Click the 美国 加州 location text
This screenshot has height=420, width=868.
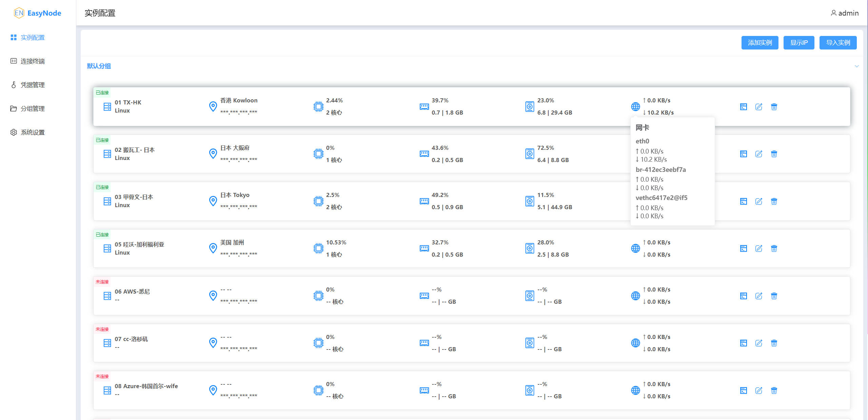coord(232,242)
